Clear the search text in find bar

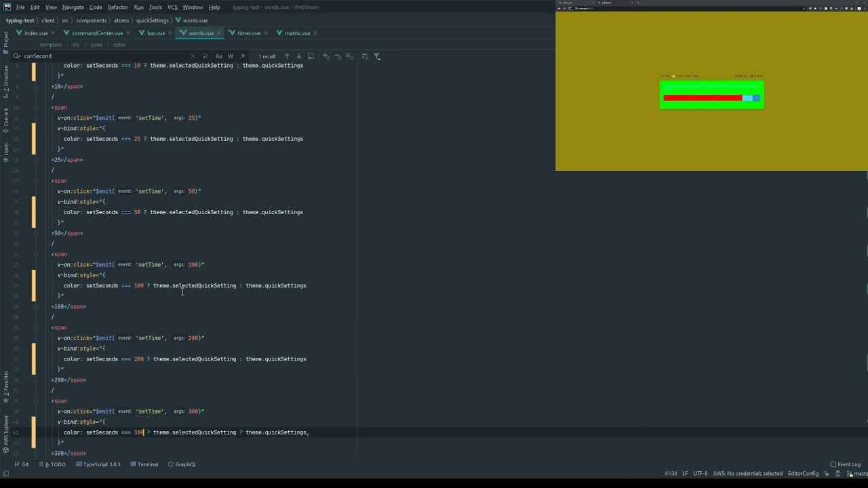tap(193, 56)
